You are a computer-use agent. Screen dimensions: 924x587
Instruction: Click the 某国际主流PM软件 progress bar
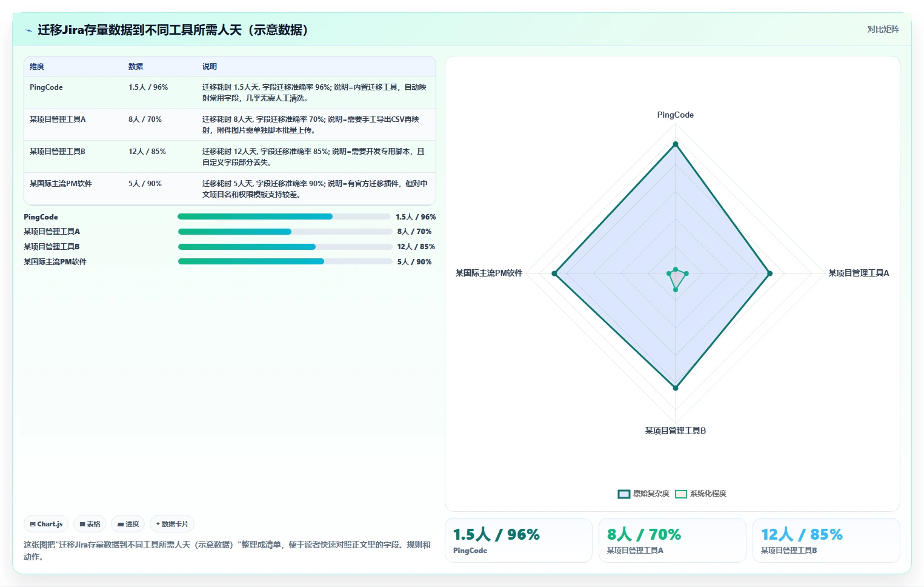(x=285, y=261)
